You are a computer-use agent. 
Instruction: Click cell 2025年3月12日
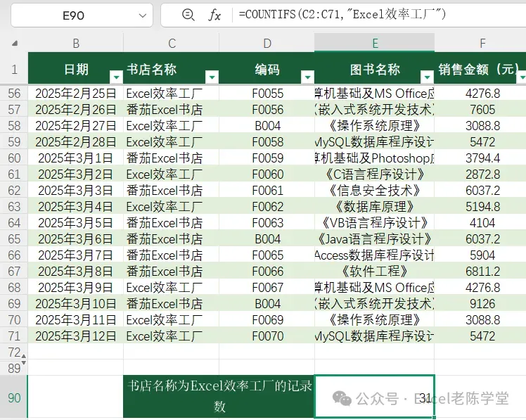76,336
